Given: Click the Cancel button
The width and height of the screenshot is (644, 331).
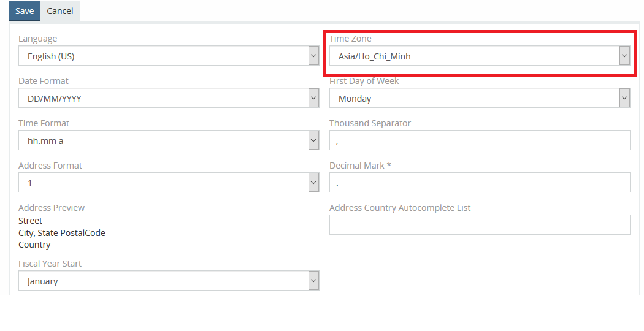Looking at the screenshot, I should (x=60, y=11).
